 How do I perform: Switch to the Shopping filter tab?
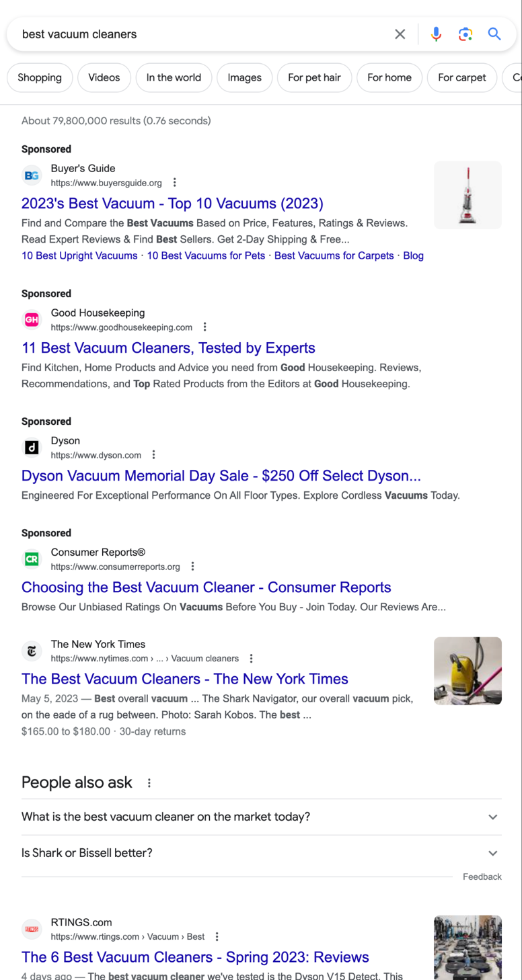(40, 78)
